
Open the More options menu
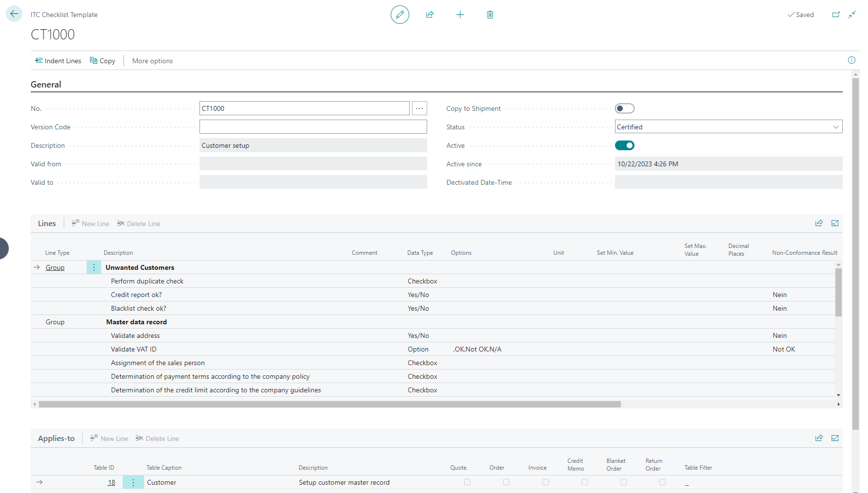coord(152,61)
